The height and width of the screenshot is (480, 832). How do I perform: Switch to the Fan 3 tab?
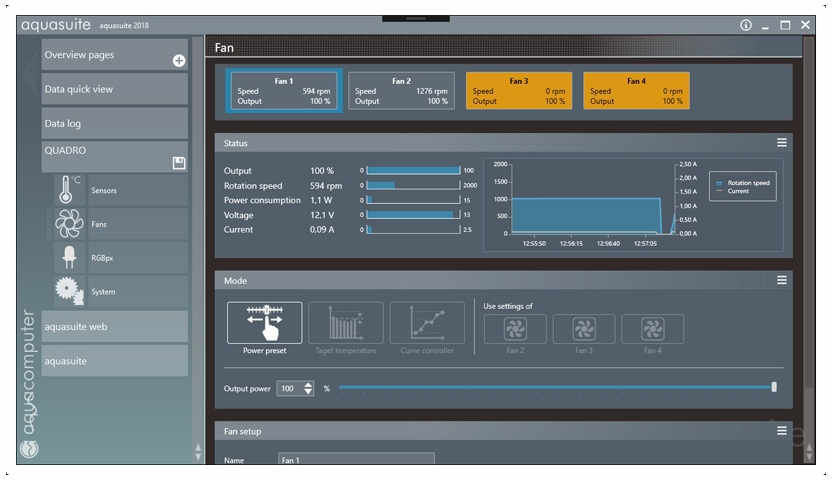pos(519,90)
